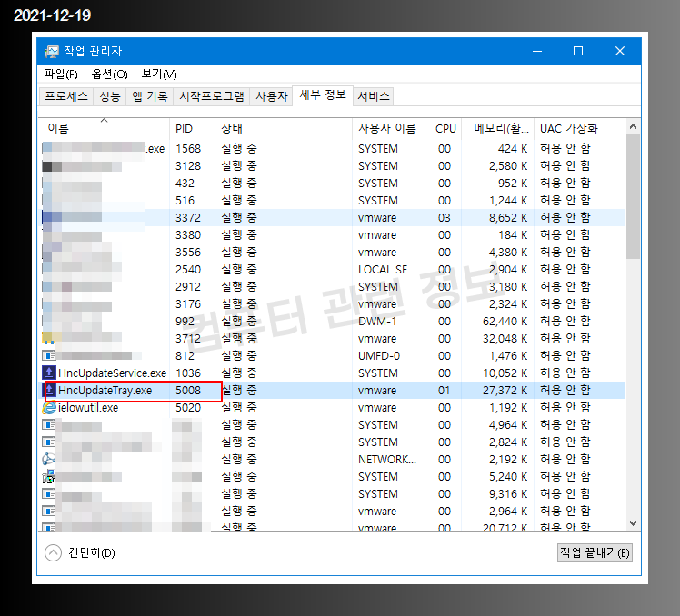
Task: Sort by the 상태 column header
Action: click(284, 128)
